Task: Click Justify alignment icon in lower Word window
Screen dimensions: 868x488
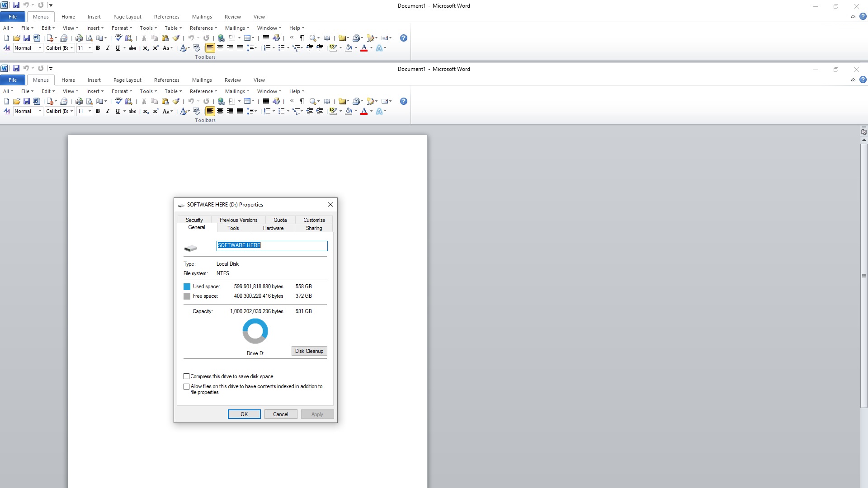Action: 240,111
